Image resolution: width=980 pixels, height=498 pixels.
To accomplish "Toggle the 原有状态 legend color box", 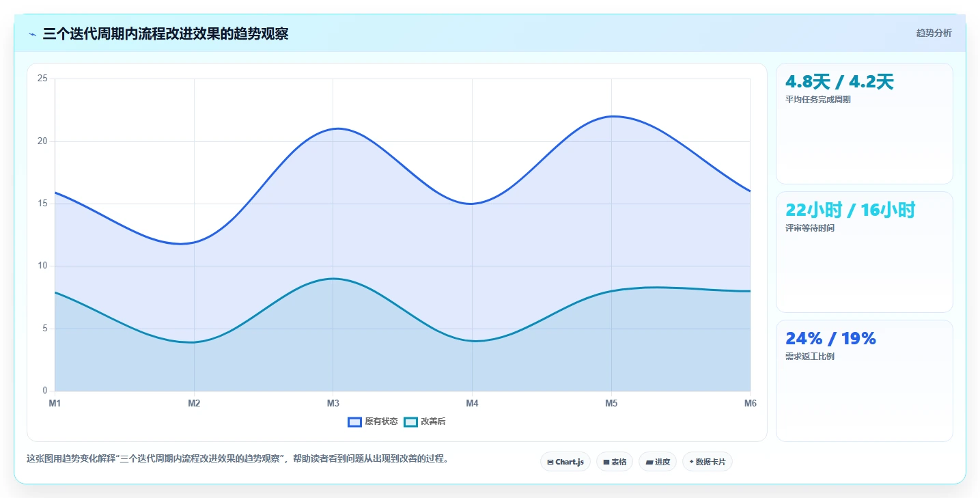I will tap(354, 422).
